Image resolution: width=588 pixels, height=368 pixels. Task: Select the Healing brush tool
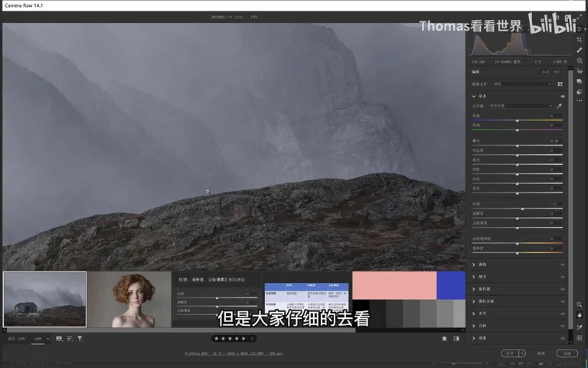(580, 50)
